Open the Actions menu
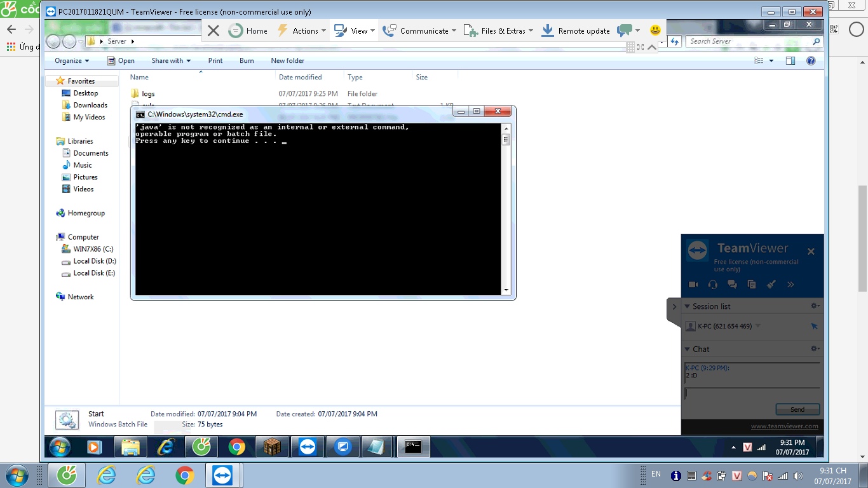Image resolution: width=868 pixels, height=488 pixels. pos(301,30)
